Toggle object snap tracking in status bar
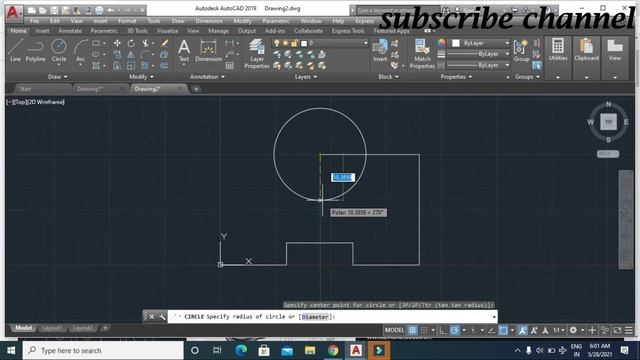This screenshot has width=640, height=360. [x=492, y=330]
